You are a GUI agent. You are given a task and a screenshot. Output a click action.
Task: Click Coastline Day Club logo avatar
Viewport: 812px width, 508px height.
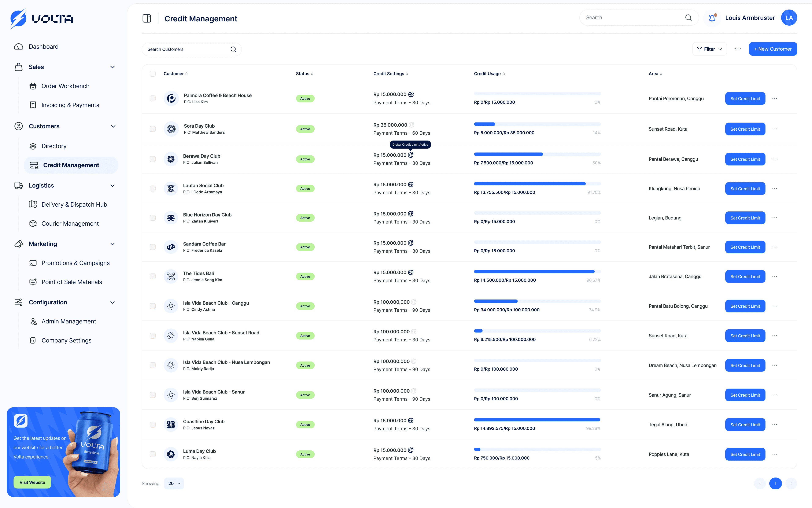coord(171,425)
